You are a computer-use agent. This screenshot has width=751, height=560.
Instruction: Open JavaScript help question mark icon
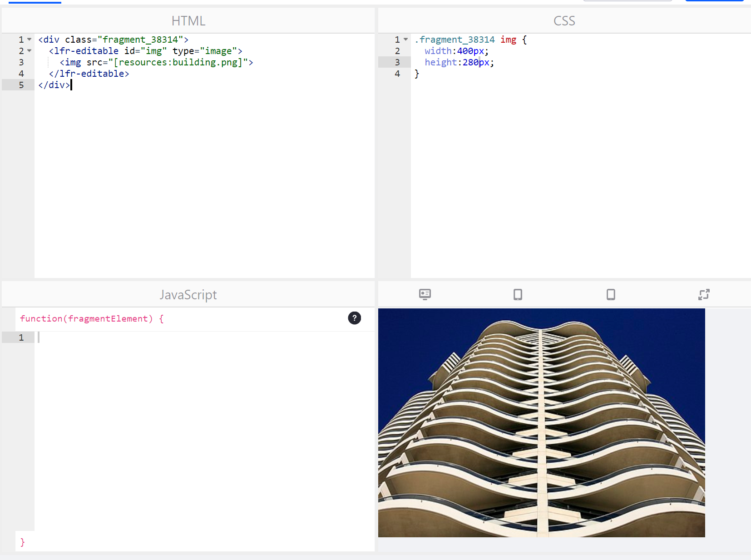[354, 318]
